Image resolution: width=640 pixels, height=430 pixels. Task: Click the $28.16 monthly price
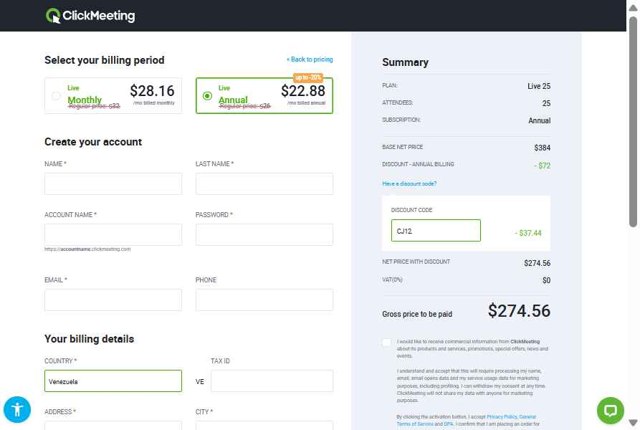[152, 91]
